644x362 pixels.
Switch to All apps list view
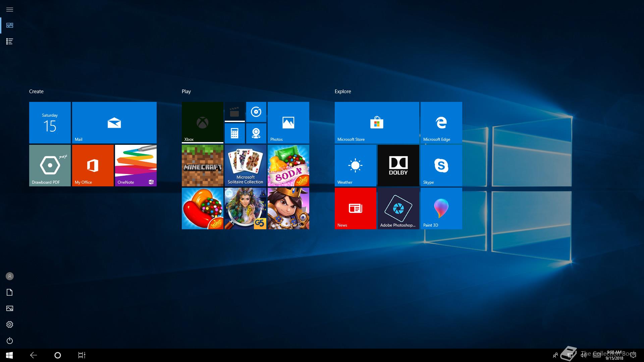point(10,42)
